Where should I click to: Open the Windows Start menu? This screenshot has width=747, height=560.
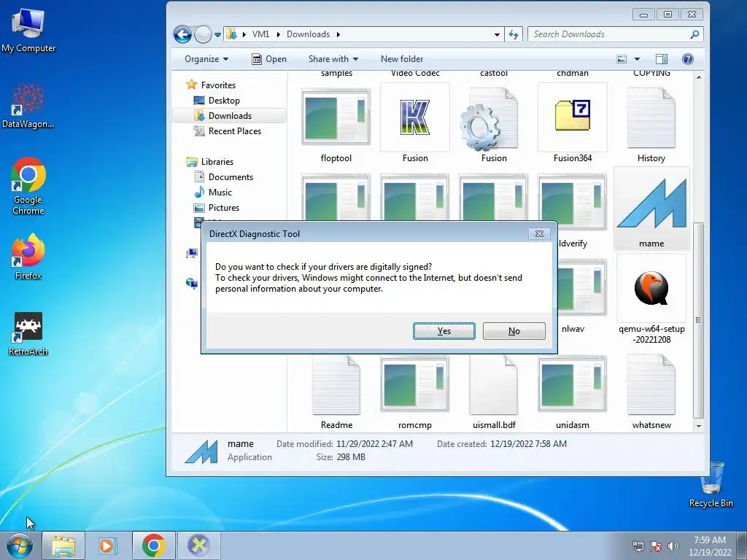tap(20, 545)
